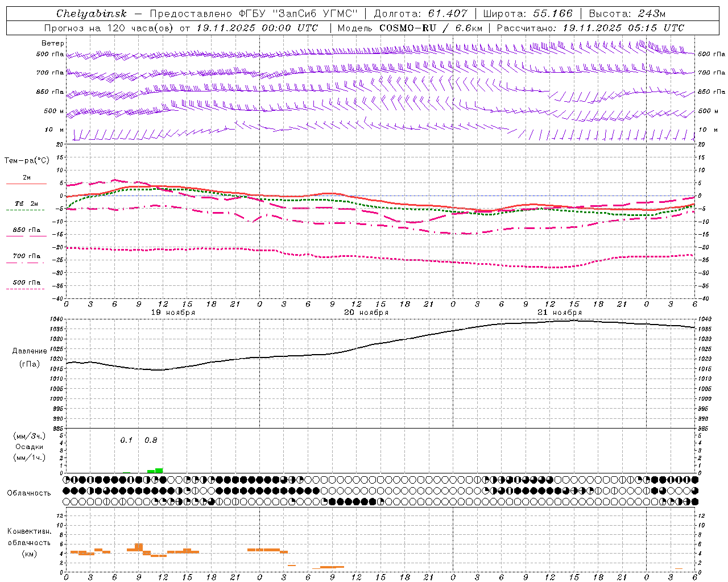Click the dotted line sample under 500 гПа legend
The image size is (728, 582).
click(26, 289)
